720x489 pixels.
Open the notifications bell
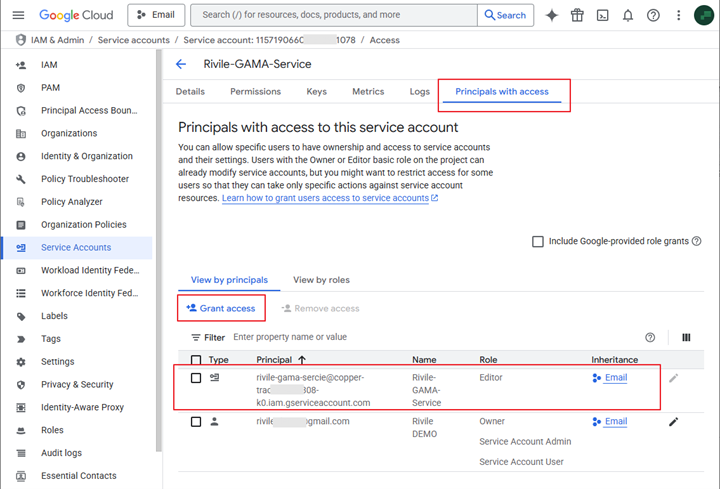point(628,15)
